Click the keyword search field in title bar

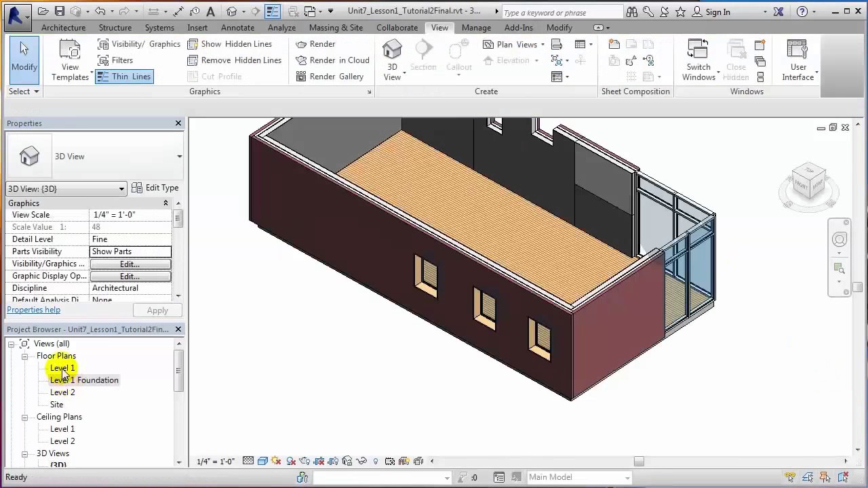pyautogui.click(x=561, y=12)
